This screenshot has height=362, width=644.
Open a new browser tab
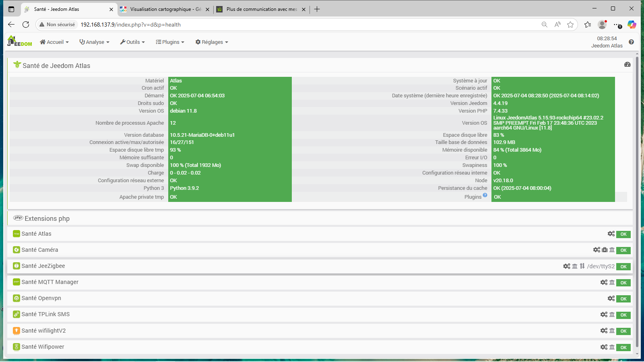(x=317, y=9)
